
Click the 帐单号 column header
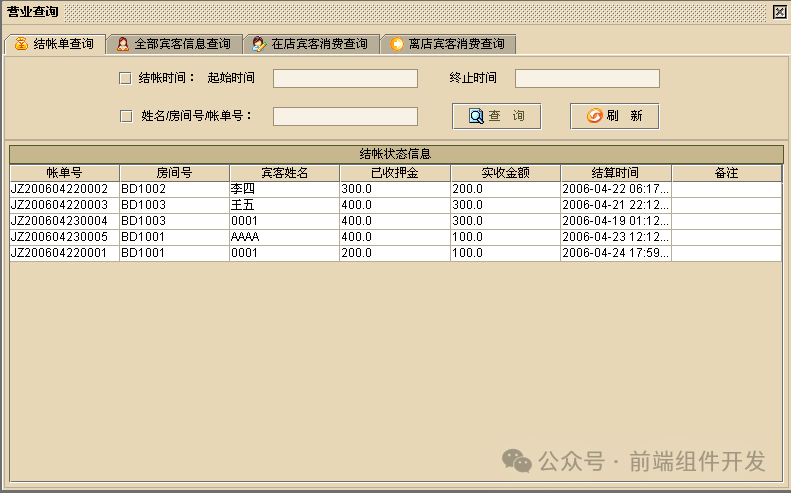point(65,173)
